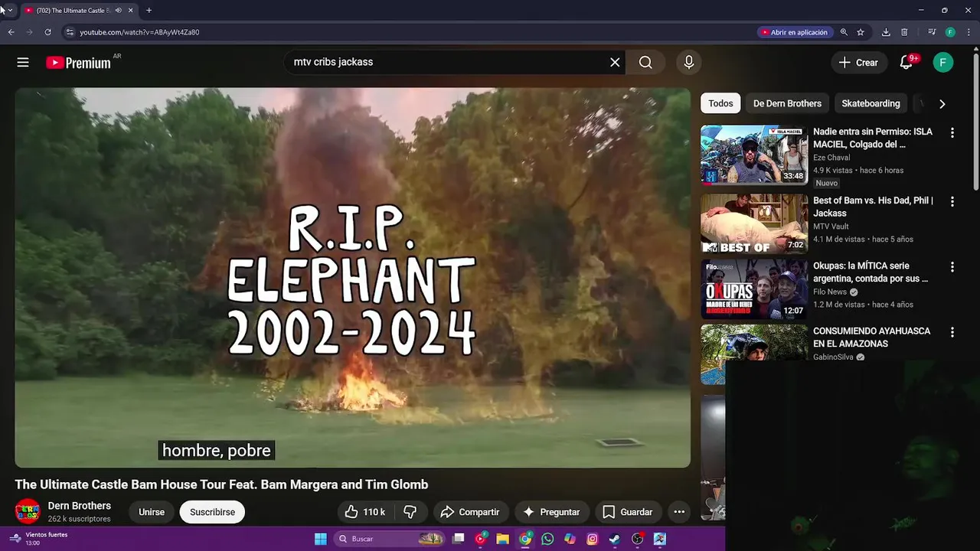Open OBS Studio from the taskbar
The width and height of the screenshot is (980, 551).
tap(637, 539)
